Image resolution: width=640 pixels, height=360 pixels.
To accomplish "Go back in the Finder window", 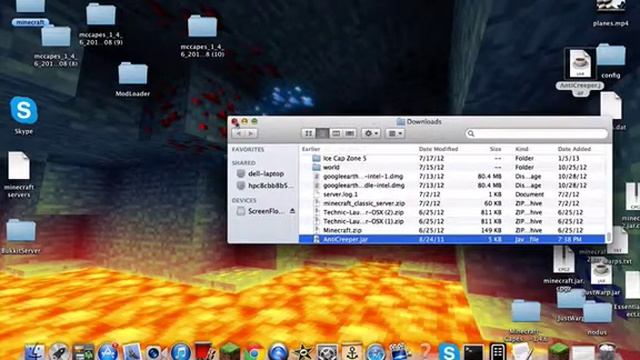I will (x=239, y=133).
